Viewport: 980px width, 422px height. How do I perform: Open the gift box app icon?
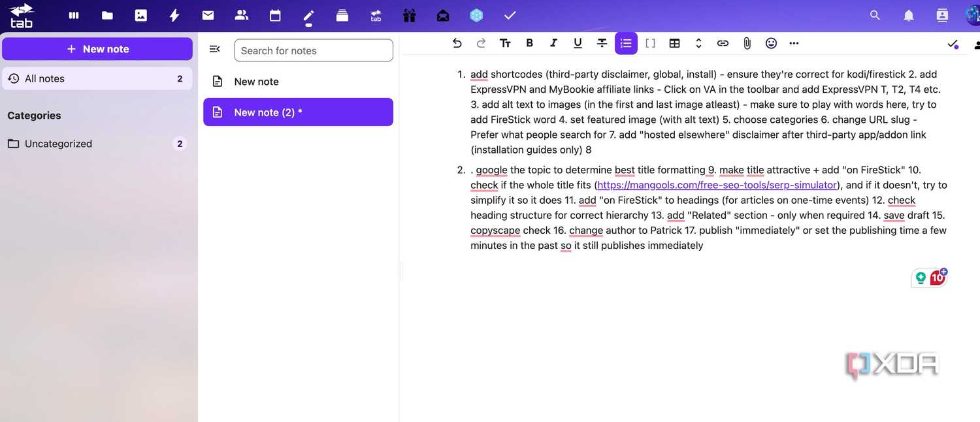click(x=410, y=15)
